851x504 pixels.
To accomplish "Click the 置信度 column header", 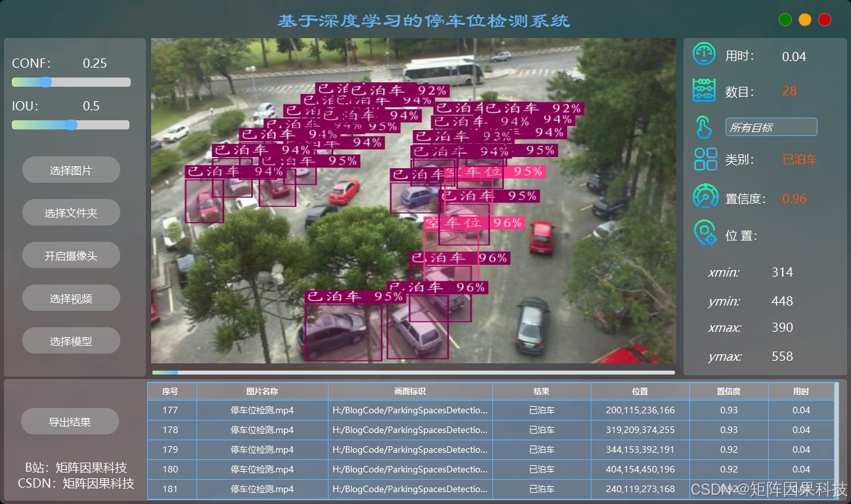I will 729,391.
